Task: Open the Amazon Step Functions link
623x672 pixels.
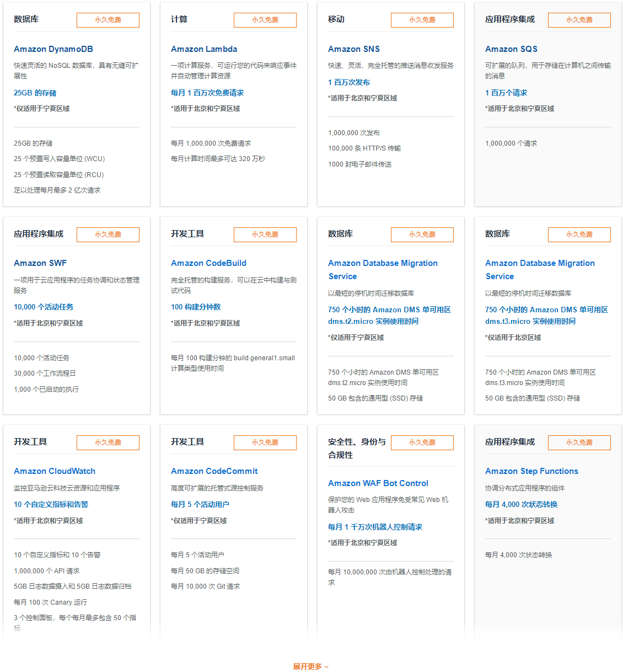Action: (x=531, y=471)
